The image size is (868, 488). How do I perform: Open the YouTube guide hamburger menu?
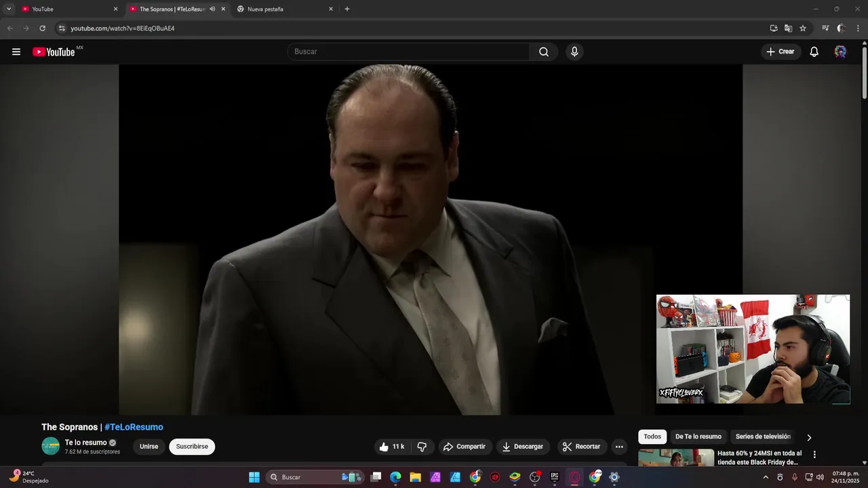[16, 52]
